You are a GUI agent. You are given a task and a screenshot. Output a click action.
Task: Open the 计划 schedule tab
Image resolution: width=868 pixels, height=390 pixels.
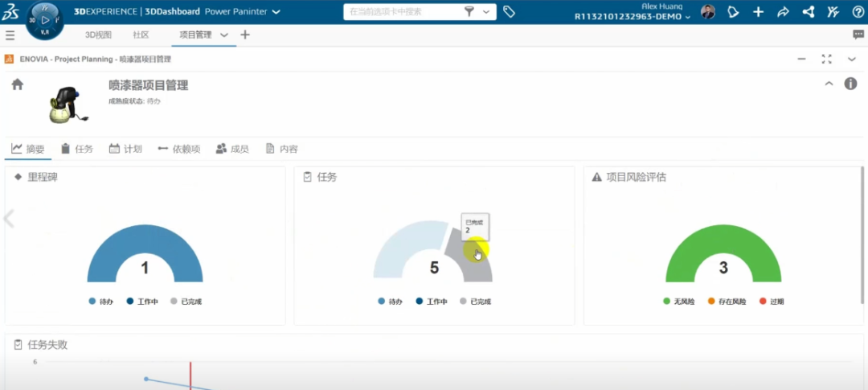125,149
